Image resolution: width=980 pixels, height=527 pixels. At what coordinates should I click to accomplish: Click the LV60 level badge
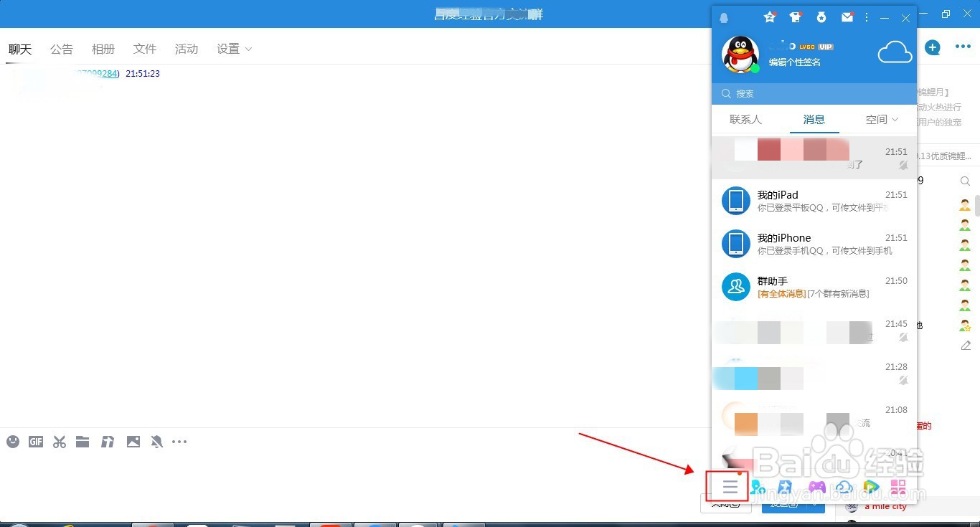[807, 47]
